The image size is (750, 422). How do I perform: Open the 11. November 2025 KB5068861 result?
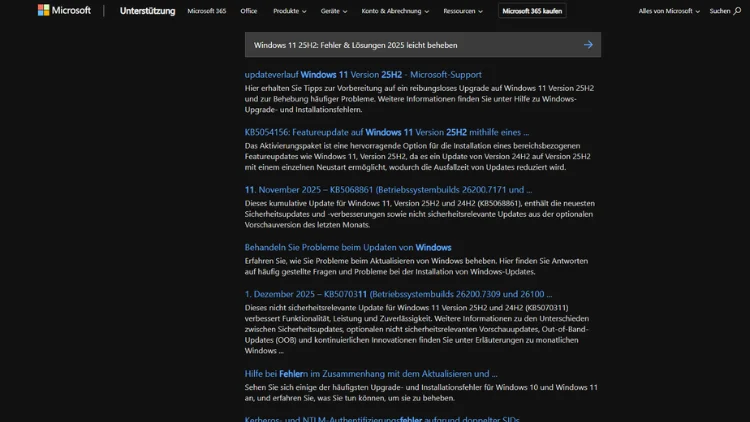388,189
